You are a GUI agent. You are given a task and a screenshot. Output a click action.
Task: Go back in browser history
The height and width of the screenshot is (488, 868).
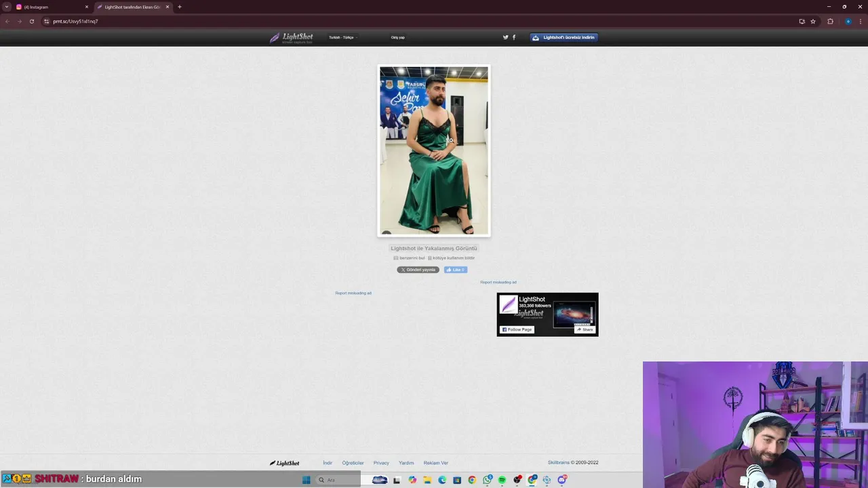7,21
